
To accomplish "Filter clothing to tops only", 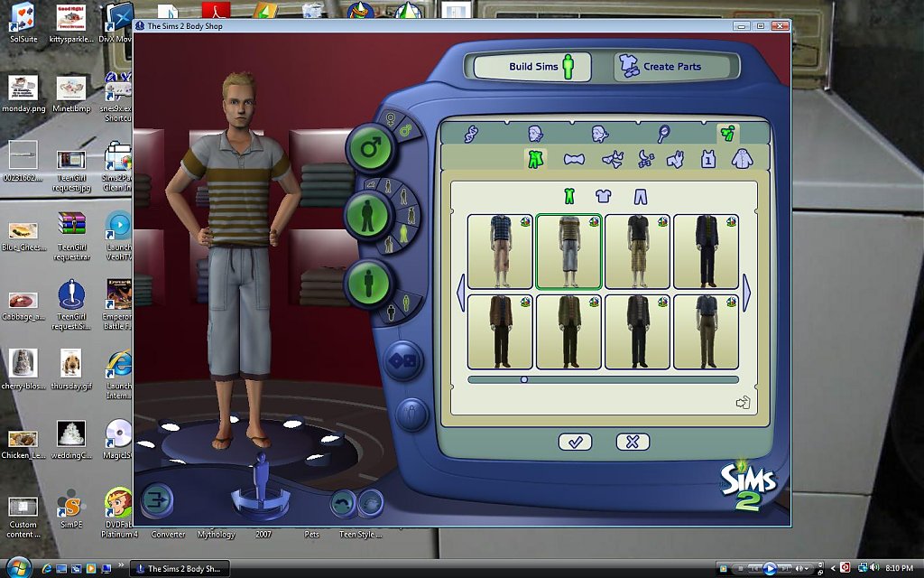I will pyautogui.click(x=604, y=196).
